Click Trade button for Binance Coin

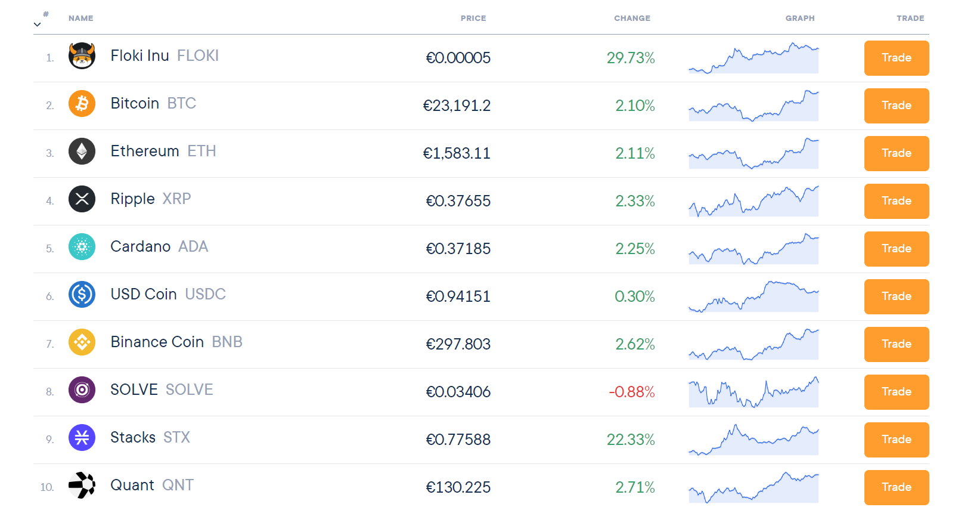[x=897, y=344]
